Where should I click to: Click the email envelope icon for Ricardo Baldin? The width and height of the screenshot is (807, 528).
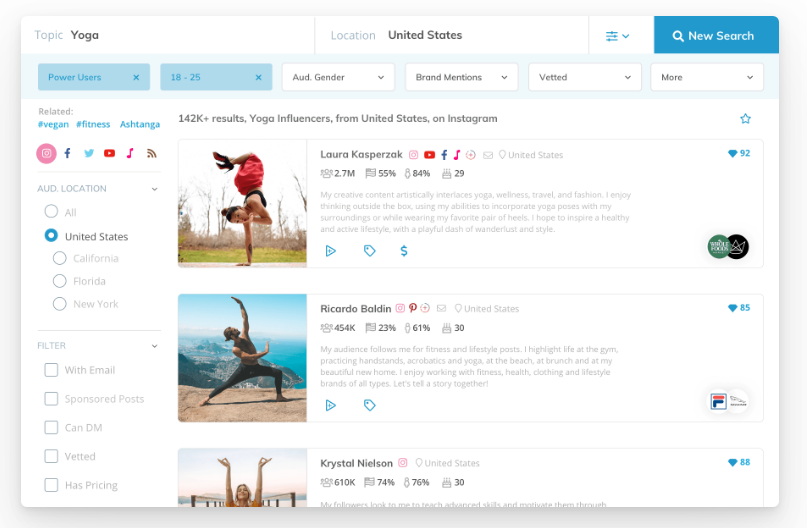point(441,308)
